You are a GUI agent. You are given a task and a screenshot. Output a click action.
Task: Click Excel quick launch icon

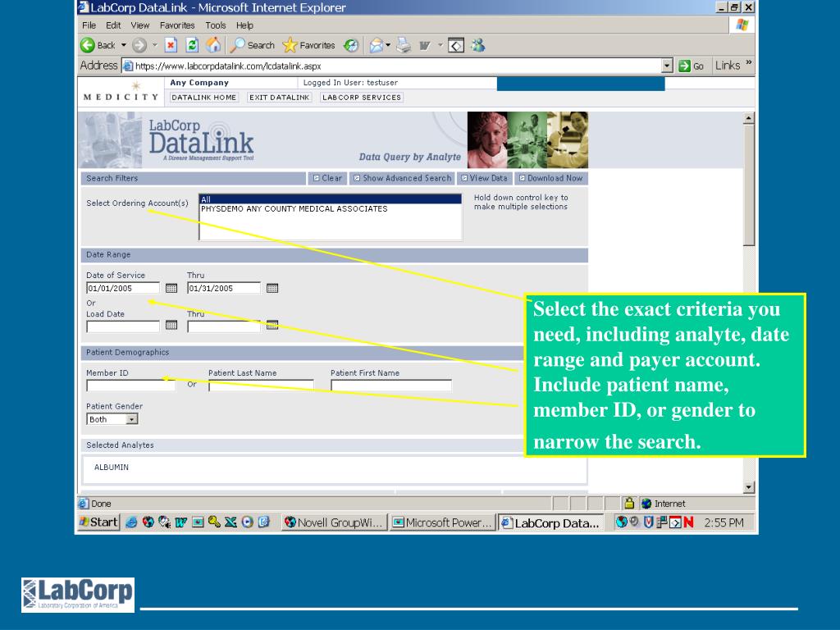click(x=231, y=523)
